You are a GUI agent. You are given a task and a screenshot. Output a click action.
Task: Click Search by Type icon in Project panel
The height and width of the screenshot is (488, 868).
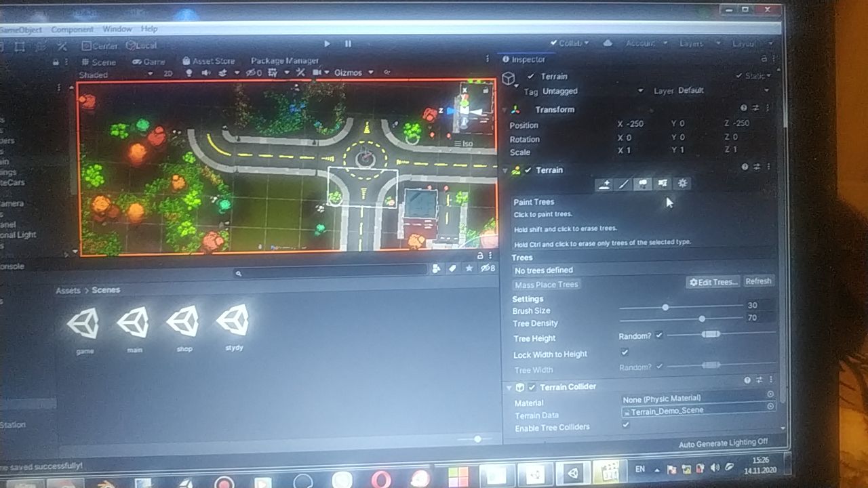click(x=436, y=269)
